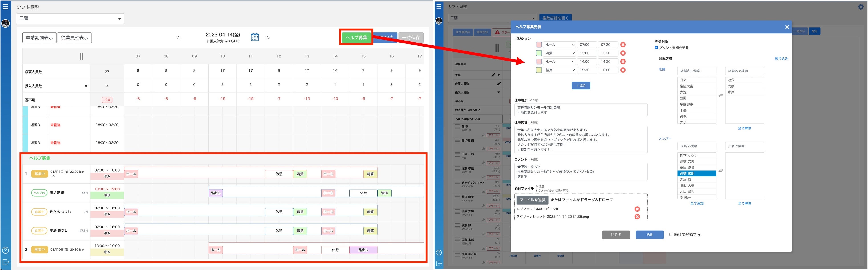
Task: Open the hamburger menu at top left
Action: tap(5, 6)
